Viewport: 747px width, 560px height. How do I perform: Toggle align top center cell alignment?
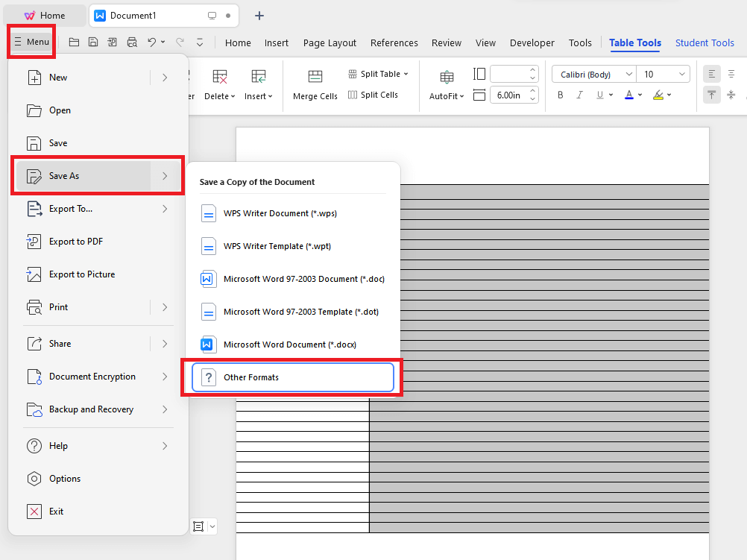731,74
